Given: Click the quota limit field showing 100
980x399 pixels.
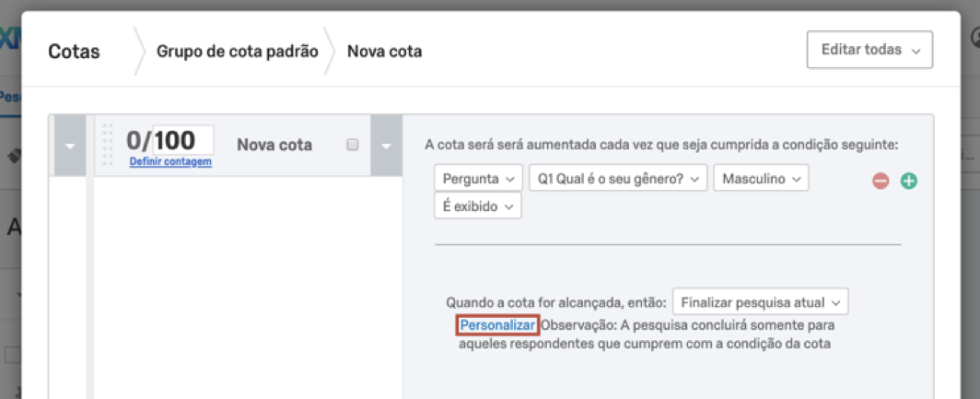Looking at the screenshot, I should [182, 140].
